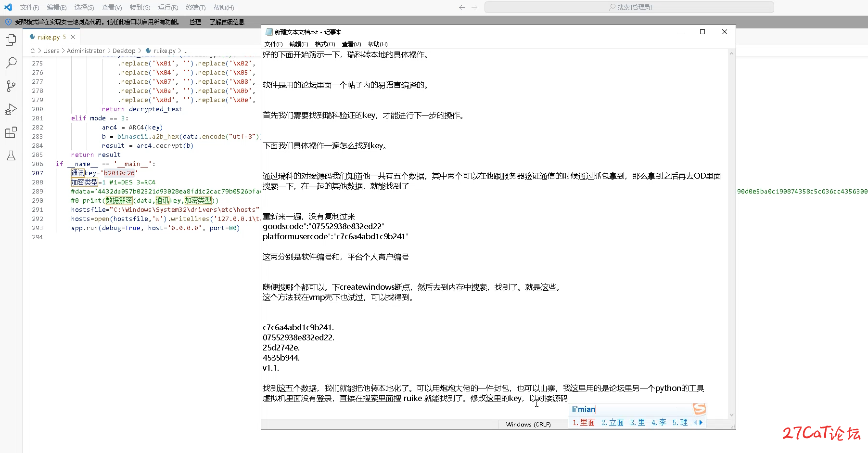The width and height of the screenshot is (868, 453).
Task: Go to next page of IME candidates
Action: click(x=701, y=422)
